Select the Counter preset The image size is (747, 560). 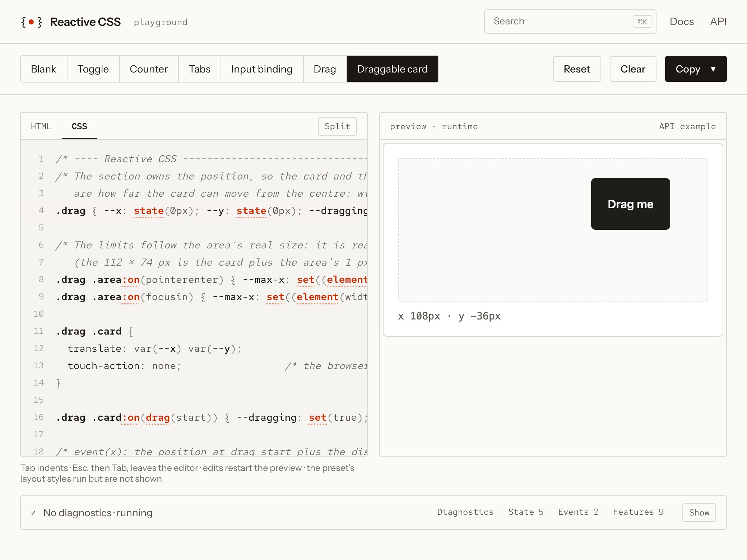[149, 69]
